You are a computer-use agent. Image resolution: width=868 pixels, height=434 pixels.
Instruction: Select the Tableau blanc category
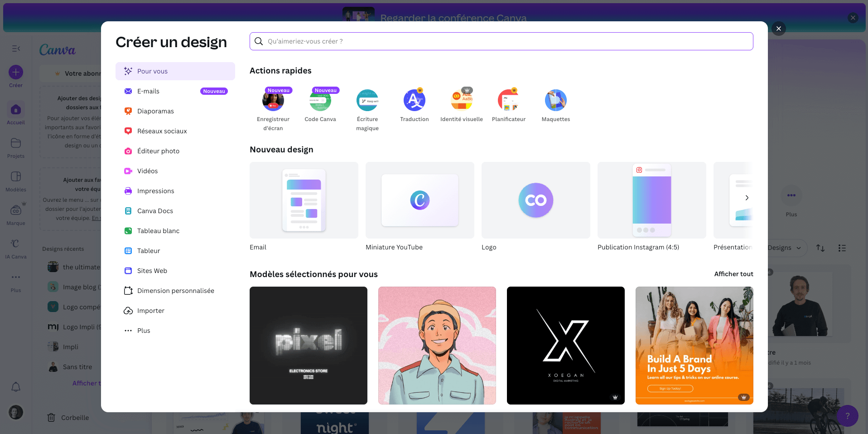(x=175, y=231)
